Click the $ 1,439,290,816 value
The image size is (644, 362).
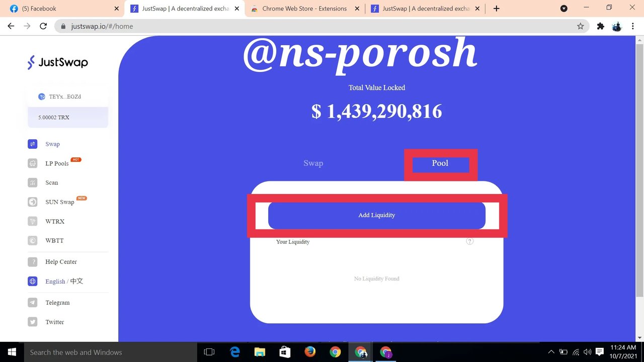377,111
